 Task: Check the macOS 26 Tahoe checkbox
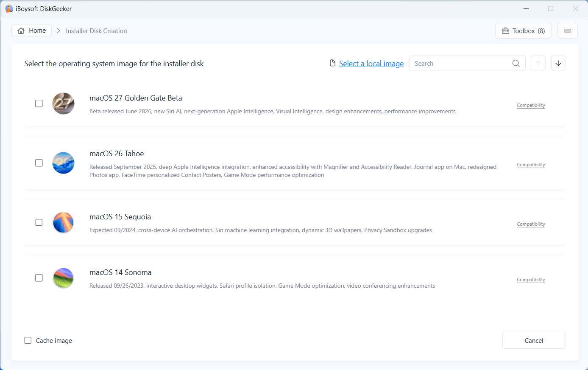(39, 163)
